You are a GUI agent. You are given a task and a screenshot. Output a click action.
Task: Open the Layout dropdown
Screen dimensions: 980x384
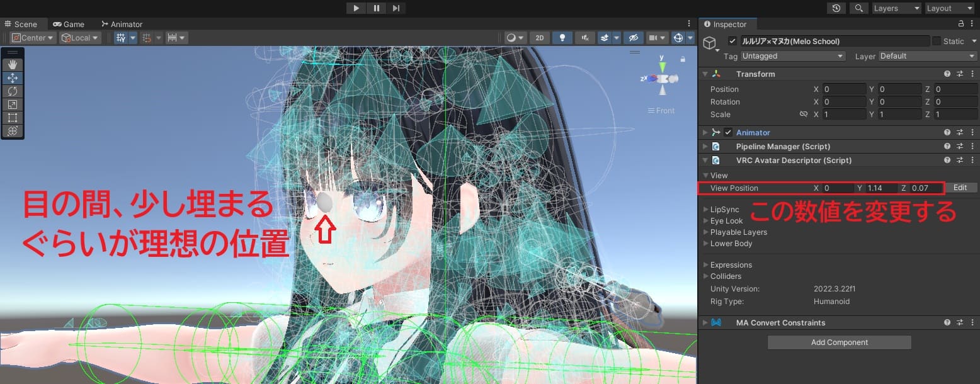click(x=950, y=8)
